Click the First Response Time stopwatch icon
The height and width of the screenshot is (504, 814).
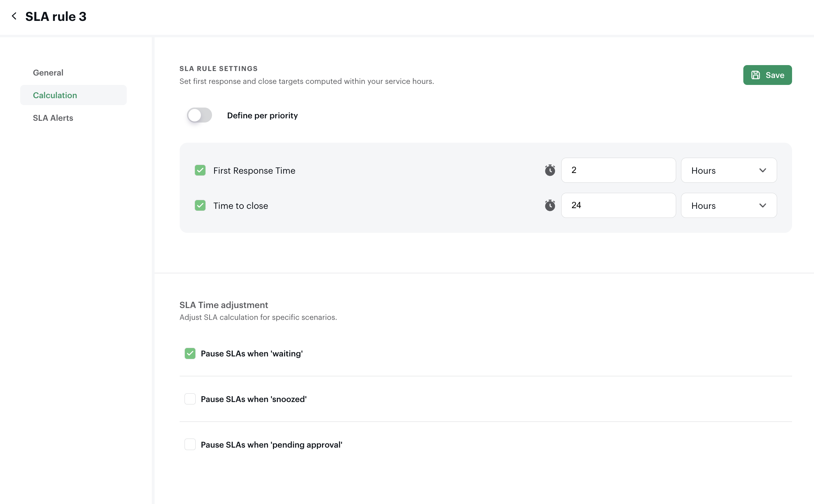[550, 170]
